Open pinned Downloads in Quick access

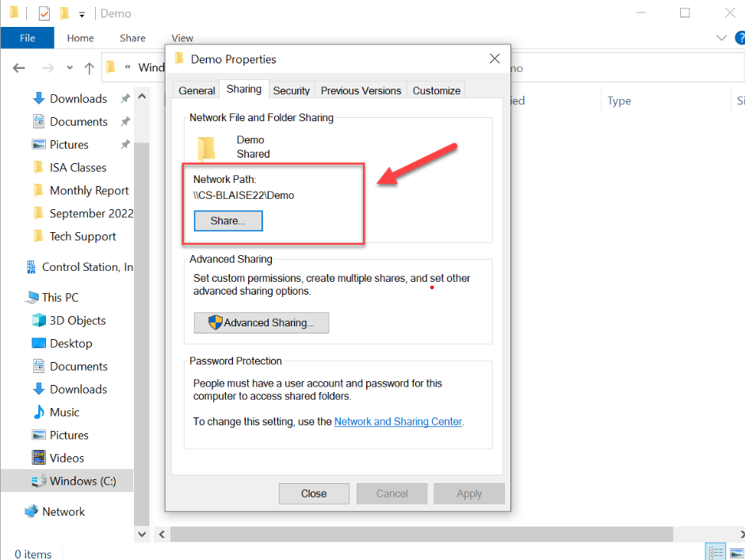pyautogui.click(x=78, y=98)
